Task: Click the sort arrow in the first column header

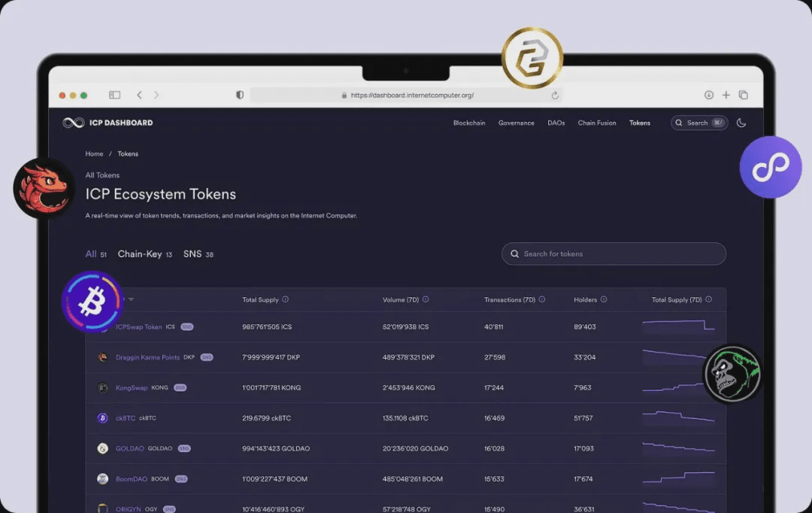Action: pos(131,299)
